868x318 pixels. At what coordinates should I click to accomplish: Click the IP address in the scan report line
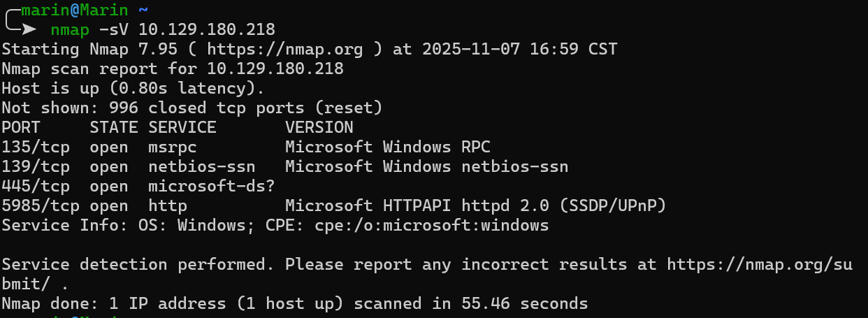coord(275,69)
